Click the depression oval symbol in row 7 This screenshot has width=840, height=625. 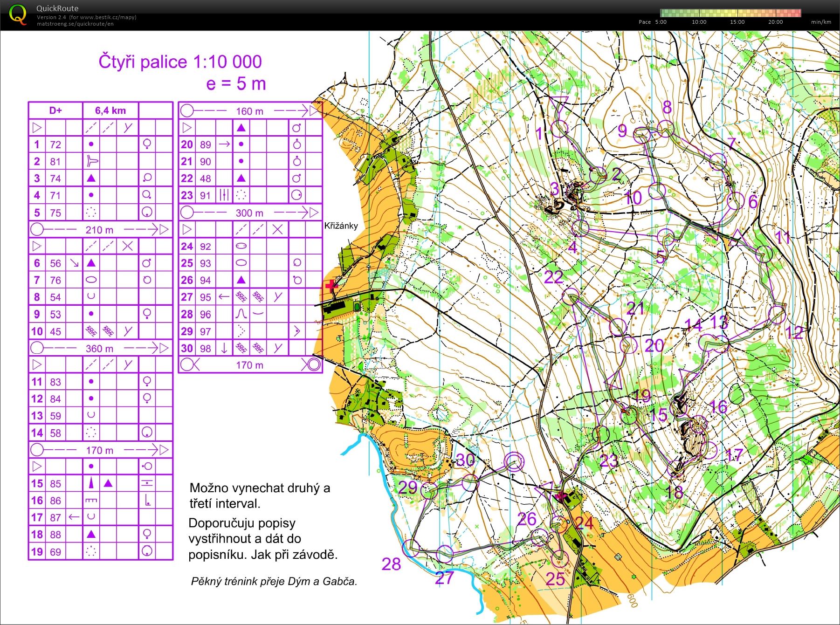coord(91,280)
